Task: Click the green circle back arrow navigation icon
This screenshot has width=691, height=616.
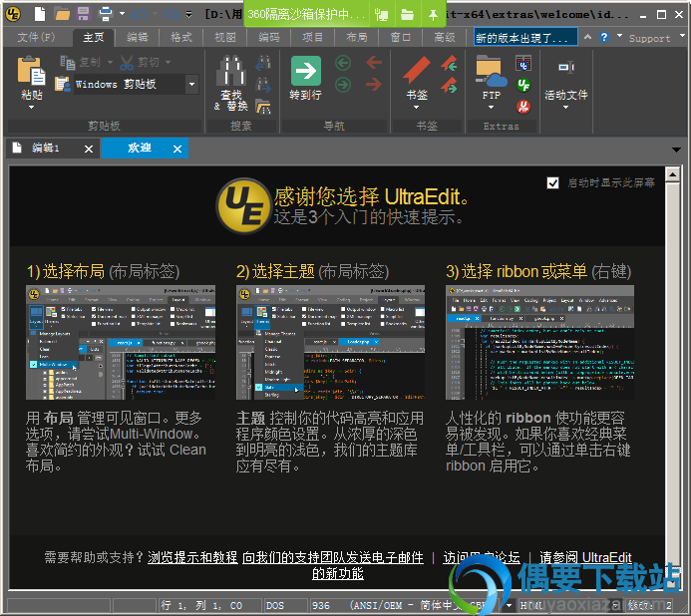Action: tap(343, 63)
